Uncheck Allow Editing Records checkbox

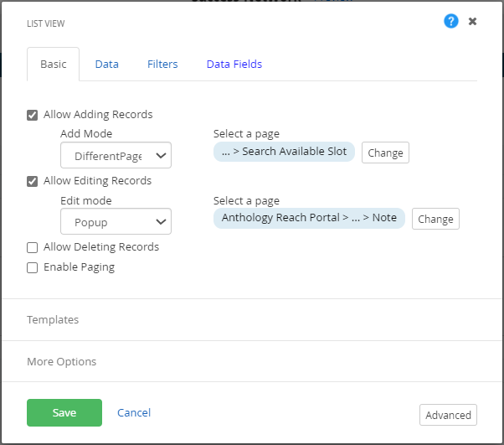33,181
